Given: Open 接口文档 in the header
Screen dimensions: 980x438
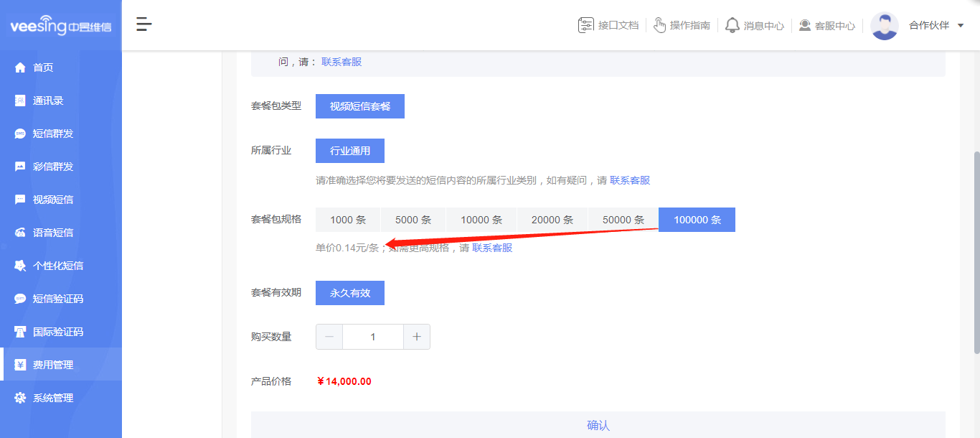Looking at the screenshot, I should pos(618,25).
